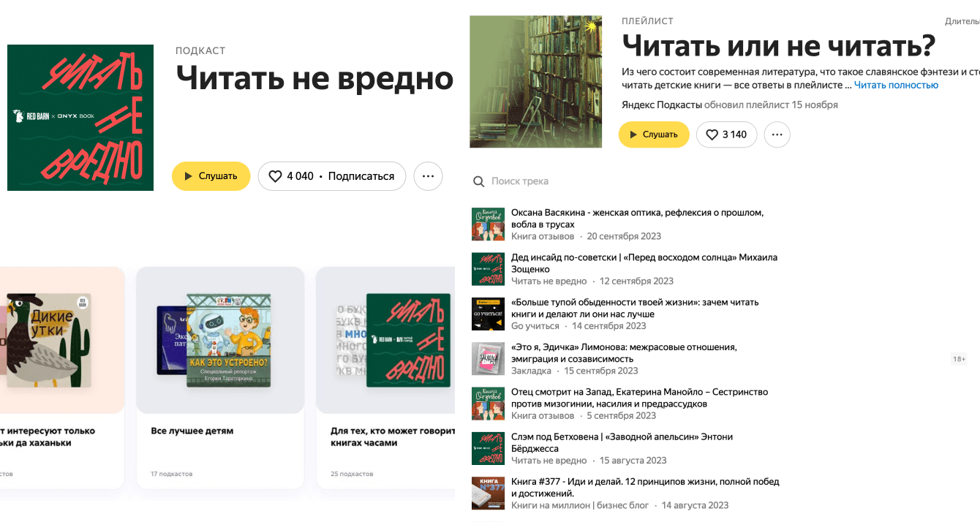This screenshot has width=980, height=522.
Task: Play the Читать не вредно podcast with Слушать
Action: pyautogui.click(x=211, y=176)
